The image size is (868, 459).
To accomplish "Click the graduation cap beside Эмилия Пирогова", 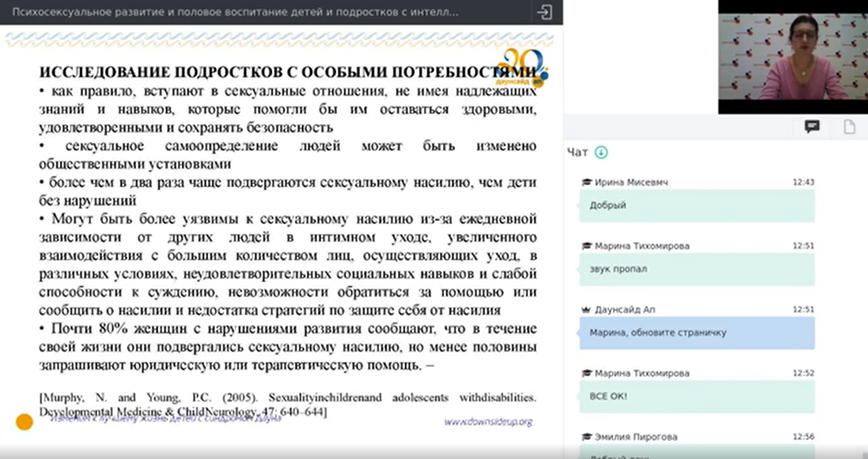I will pos(587,437).
